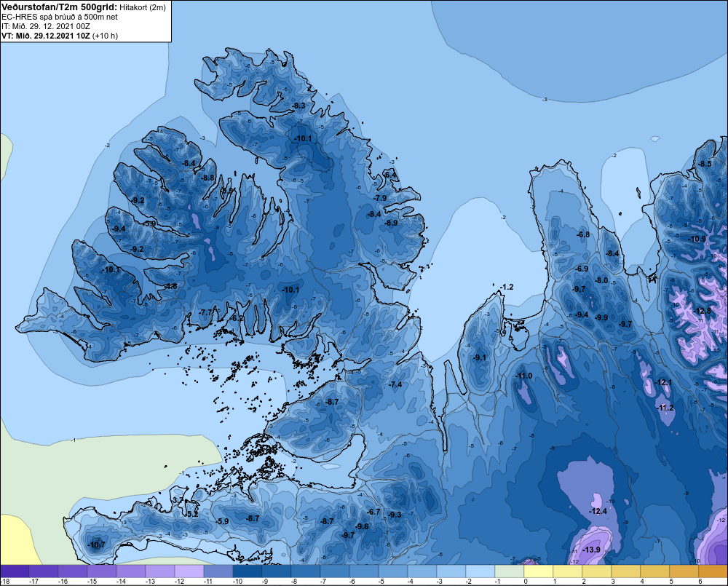Click the -10.9 temperature label
Image resolution: width=728 pixels, height=586 pixels.
[697, 239]
